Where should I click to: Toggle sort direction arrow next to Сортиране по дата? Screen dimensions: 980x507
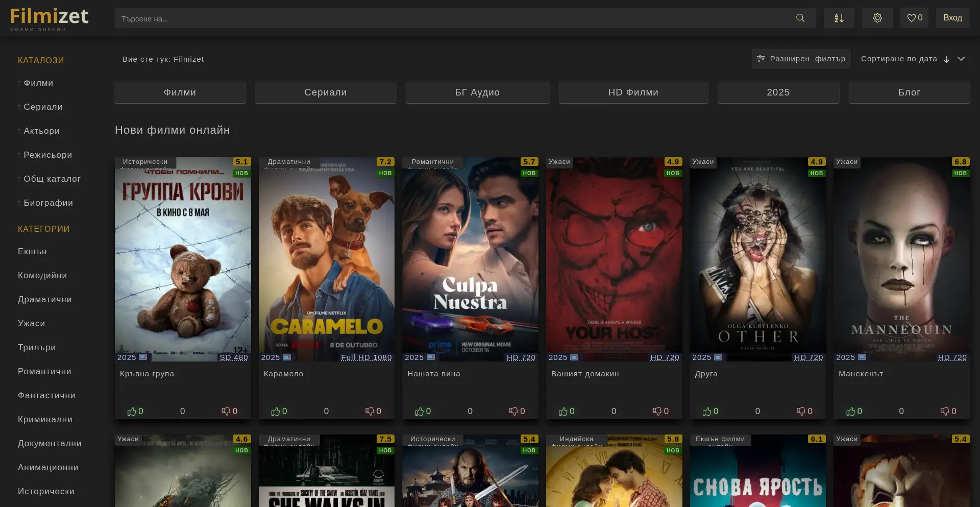946,59
